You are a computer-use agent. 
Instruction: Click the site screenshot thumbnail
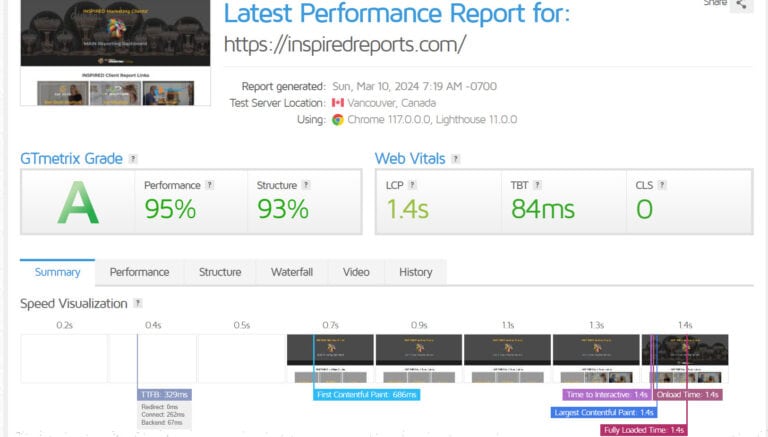click(x=116, y=53)
